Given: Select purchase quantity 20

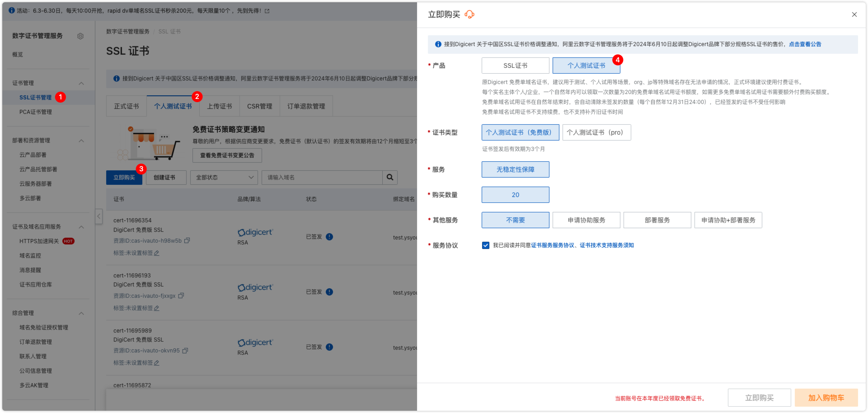Looking at the screenshot, I should click(x=516, y=195).
